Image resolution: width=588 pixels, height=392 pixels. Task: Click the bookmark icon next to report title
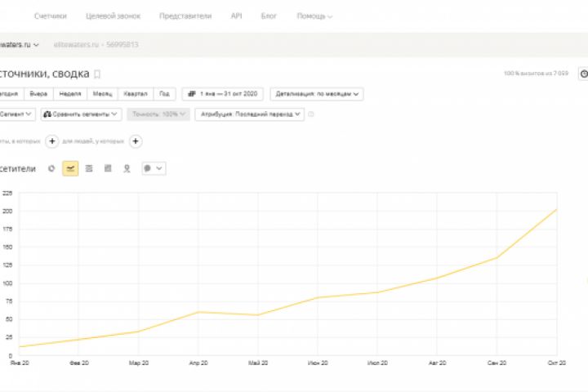pos(97,74)
